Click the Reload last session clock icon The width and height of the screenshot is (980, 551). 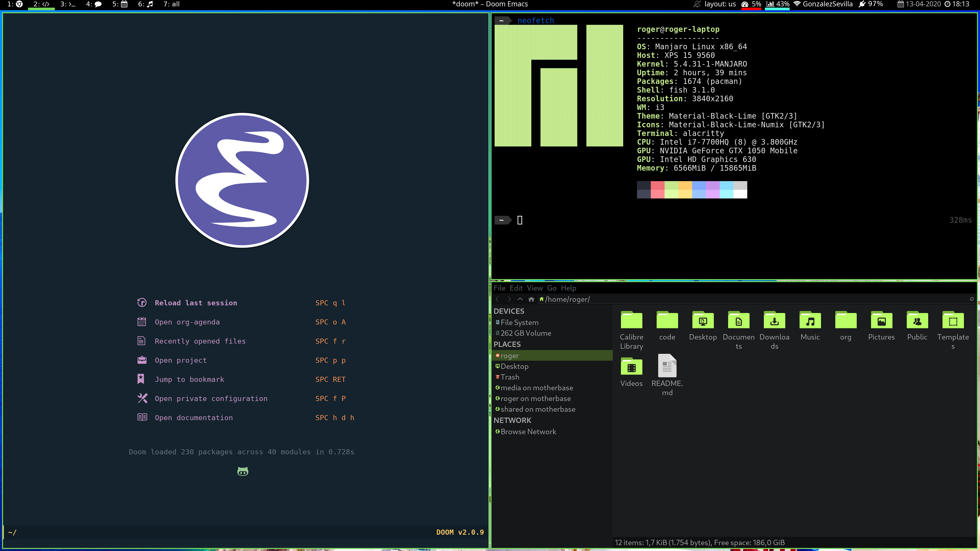[142, 303]
